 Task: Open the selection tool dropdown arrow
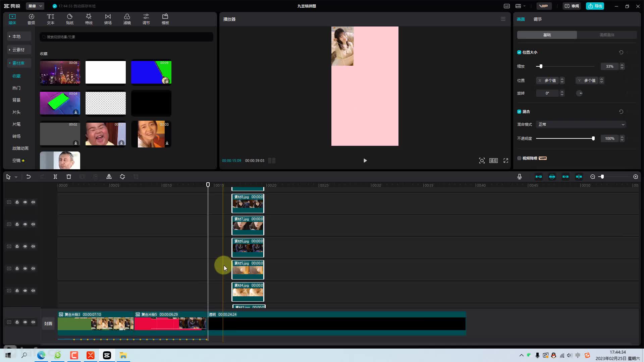(16, 177)
